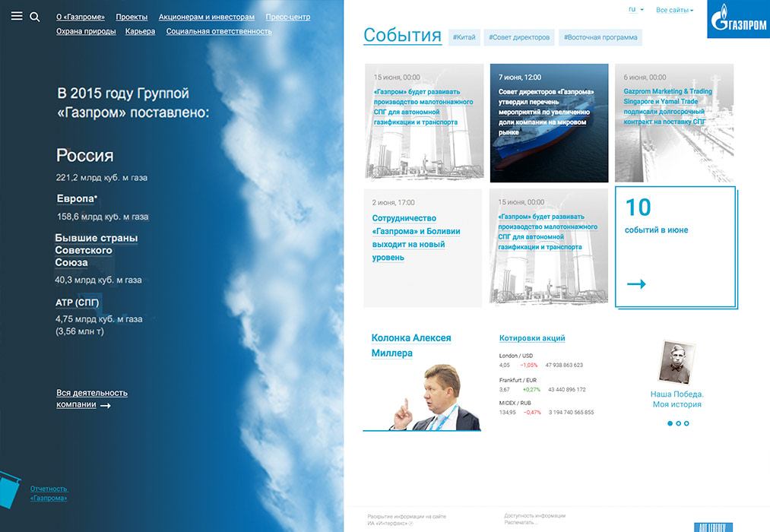Expand the Все сайты dropdown

coord(674,11)
